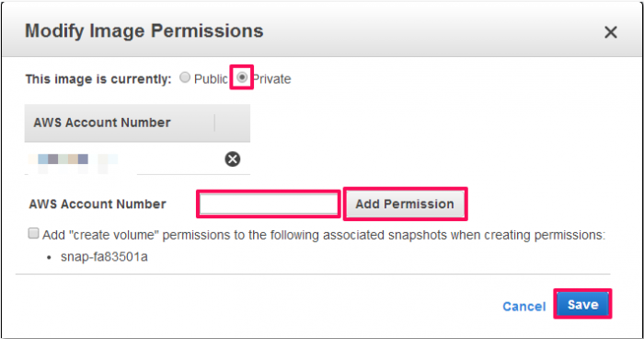Select the blurred account number row
644x339 pixels.
pyautogui.click(x=137, y=159)
